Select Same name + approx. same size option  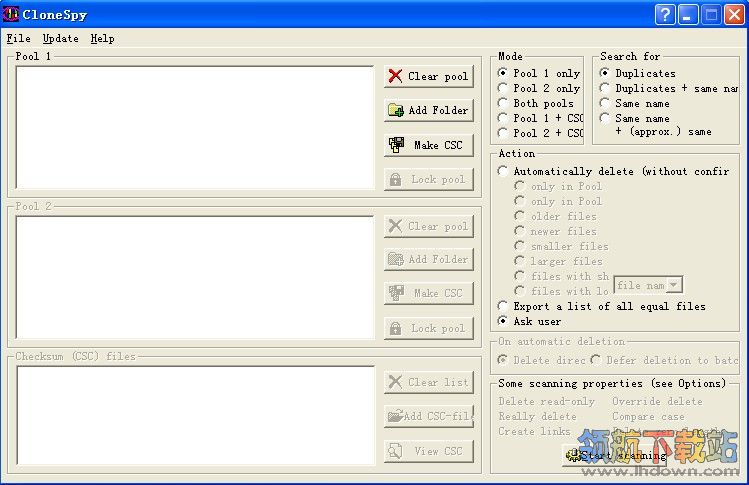coord(605,118)
